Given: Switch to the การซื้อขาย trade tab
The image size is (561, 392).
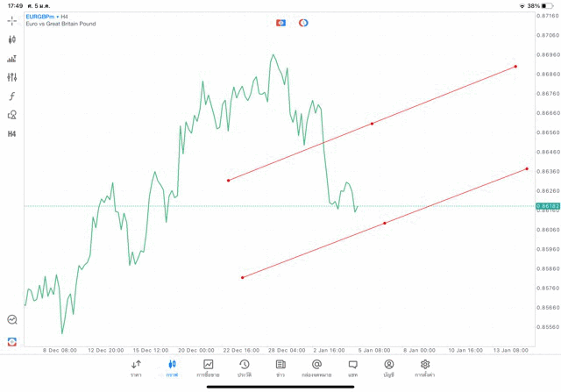Looking at the screenshot, I should tap(208, 368).
